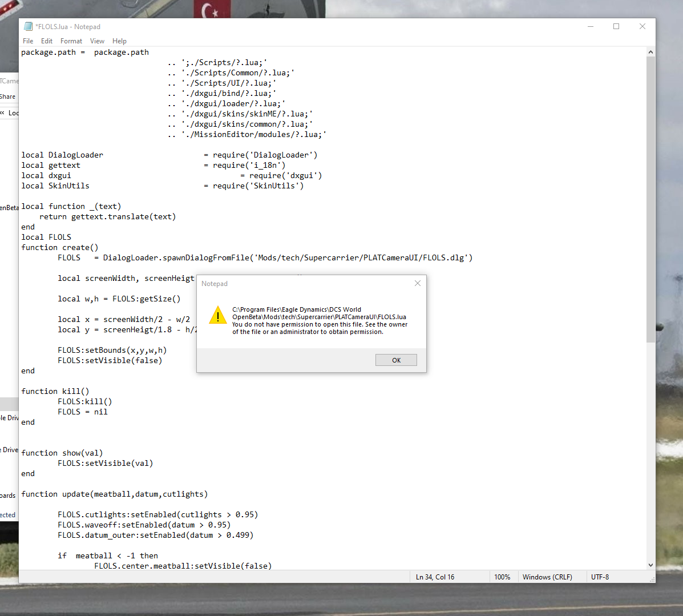Image resolution: width=683 pixels, height=616 pixels.
Task: Click the vertical scrollbar down arrow
Action: 650,565
